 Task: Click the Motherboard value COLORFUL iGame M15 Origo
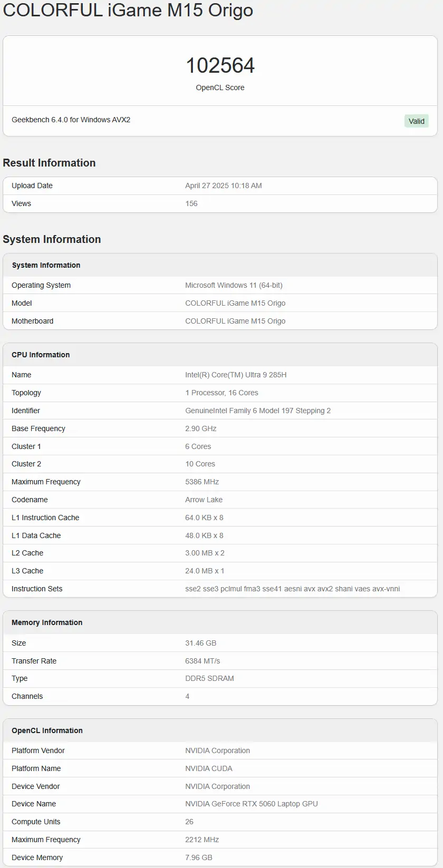click(235, 321)
